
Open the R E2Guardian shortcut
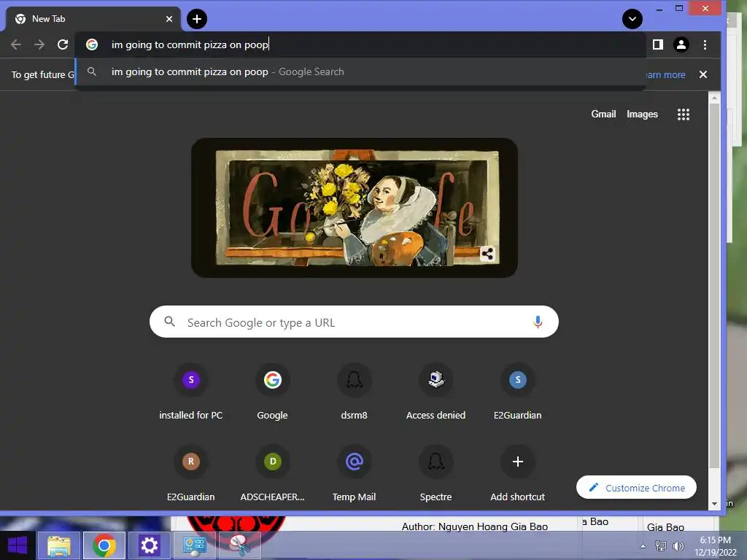[x=191, y=475]
